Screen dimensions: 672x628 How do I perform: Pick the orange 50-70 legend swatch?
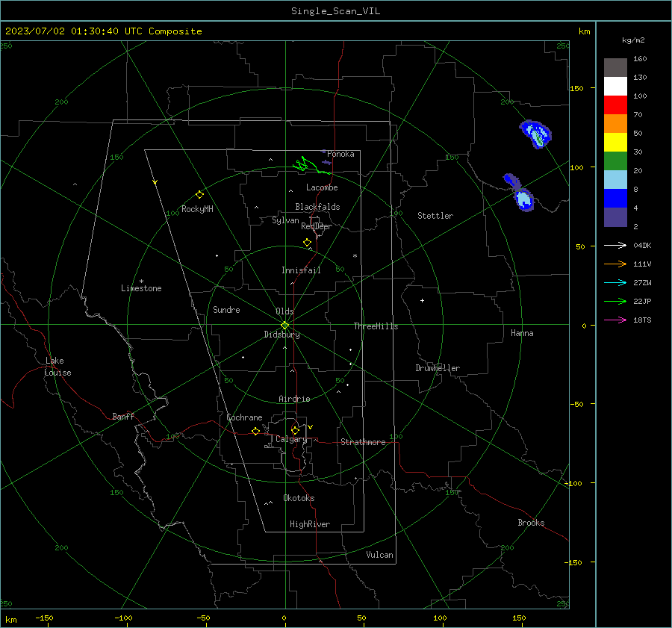click(615, 124)
